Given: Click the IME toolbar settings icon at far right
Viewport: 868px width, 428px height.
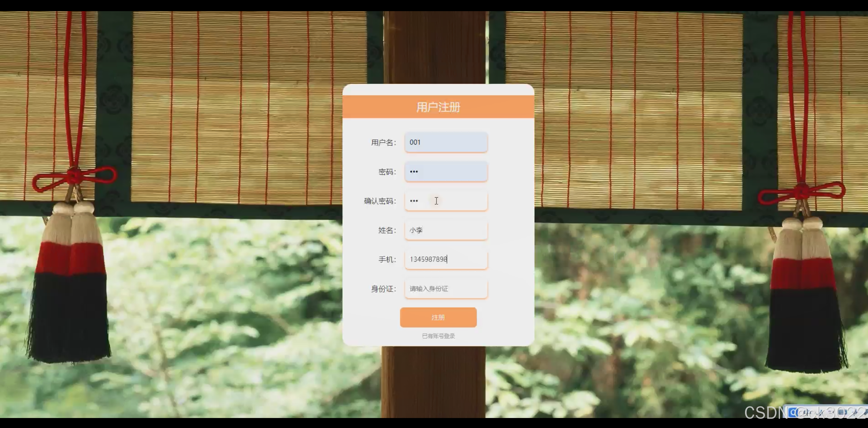Looking at the screenshot, I should tap(866, 412).
